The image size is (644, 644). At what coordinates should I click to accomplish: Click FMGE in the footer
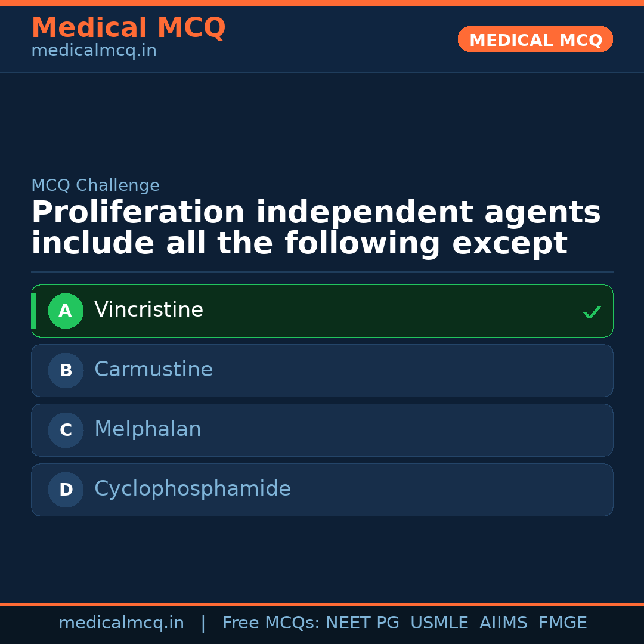click(562, 623)
